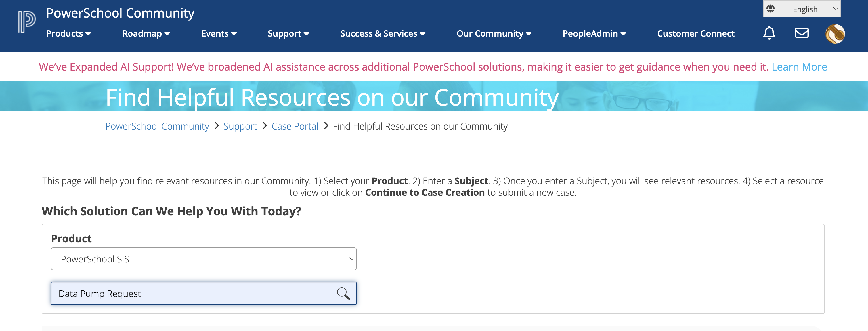Open the Support breadcrumb link

(x=240, y=126)
